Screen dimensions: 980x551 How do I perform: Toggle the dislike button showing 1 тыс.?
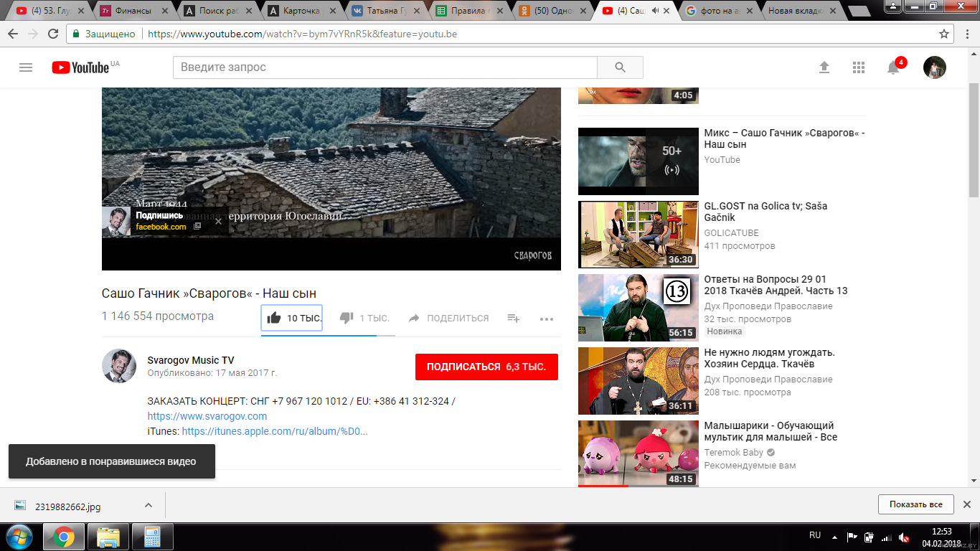click(364, 318)
